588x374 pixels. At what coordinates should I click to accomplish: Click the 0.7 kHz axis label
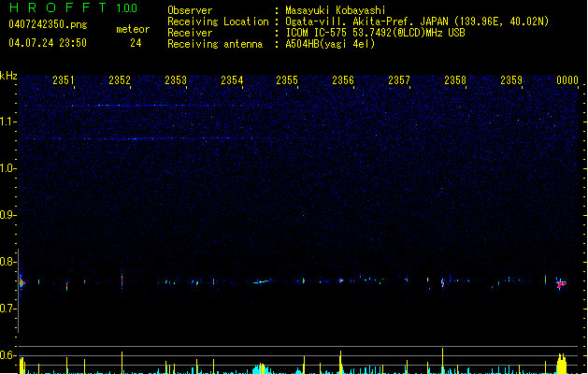click(x=7, y=309)
